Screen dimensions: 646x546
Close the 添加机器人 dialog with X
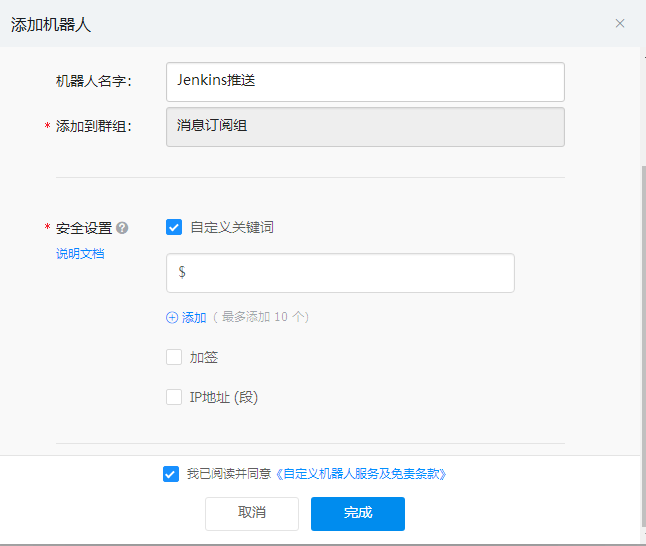click(x=620, y=23)
